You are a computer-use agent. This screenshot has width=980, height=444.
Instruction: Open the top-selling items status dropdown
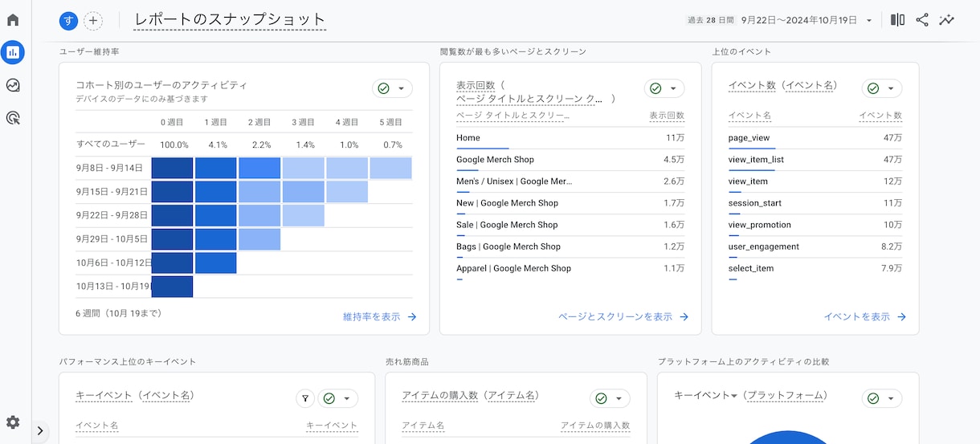610,398
